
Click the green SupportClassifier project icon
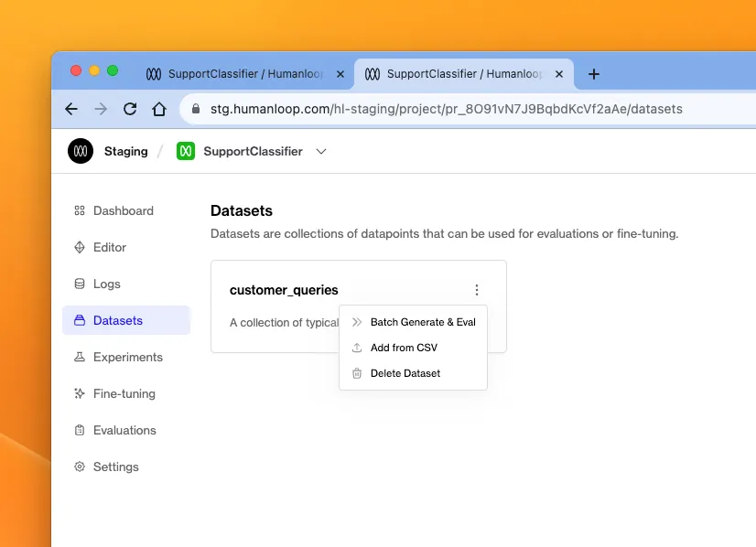186,151
